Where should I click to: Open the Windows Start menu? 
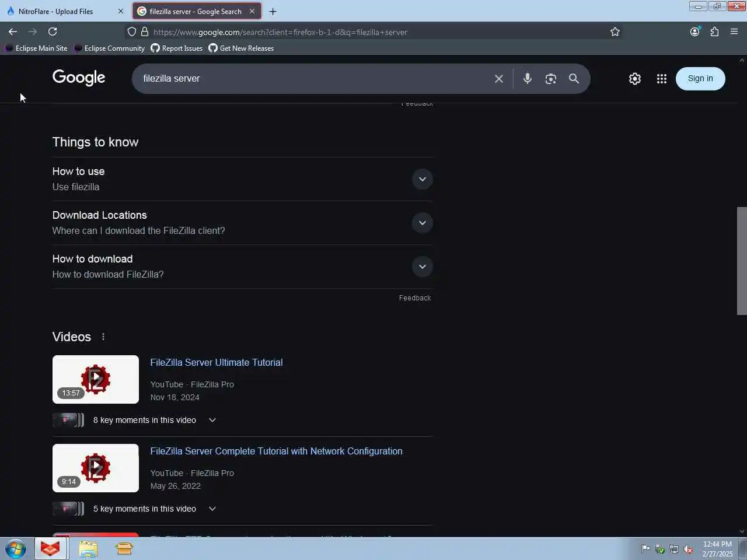16,549
